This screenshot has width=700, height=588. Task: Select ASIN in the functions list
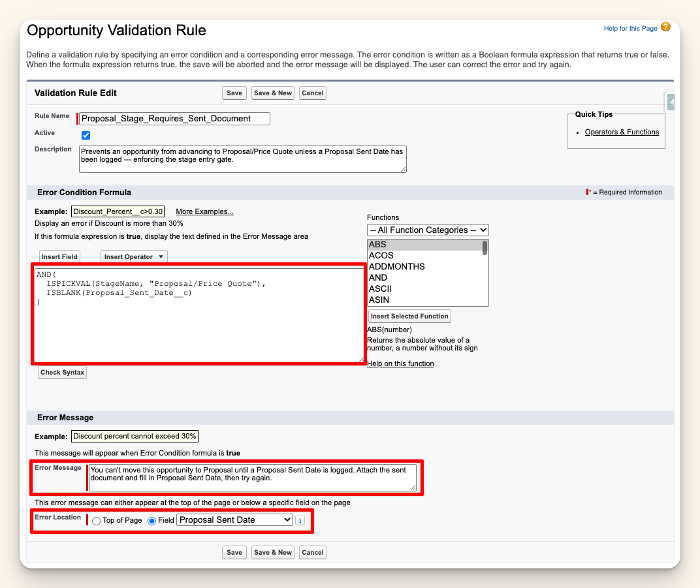(424, 300)
